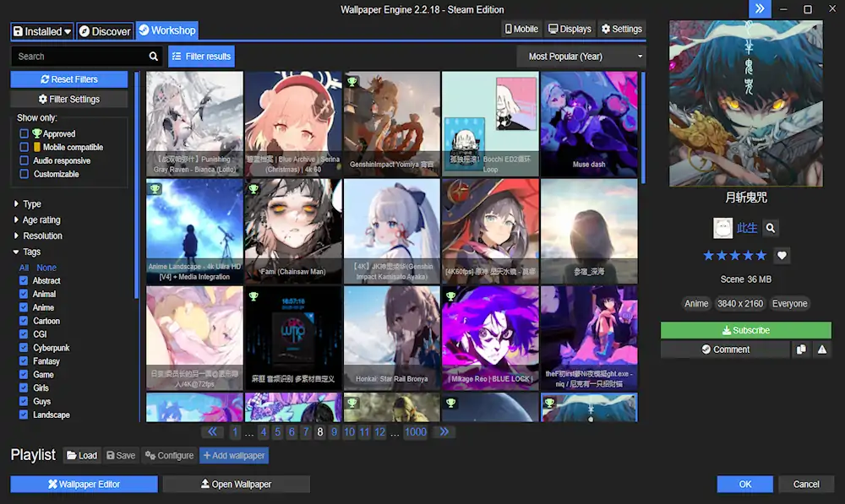Save the playlist
Viewport: 845px width, 504px height.
[121, 456]
